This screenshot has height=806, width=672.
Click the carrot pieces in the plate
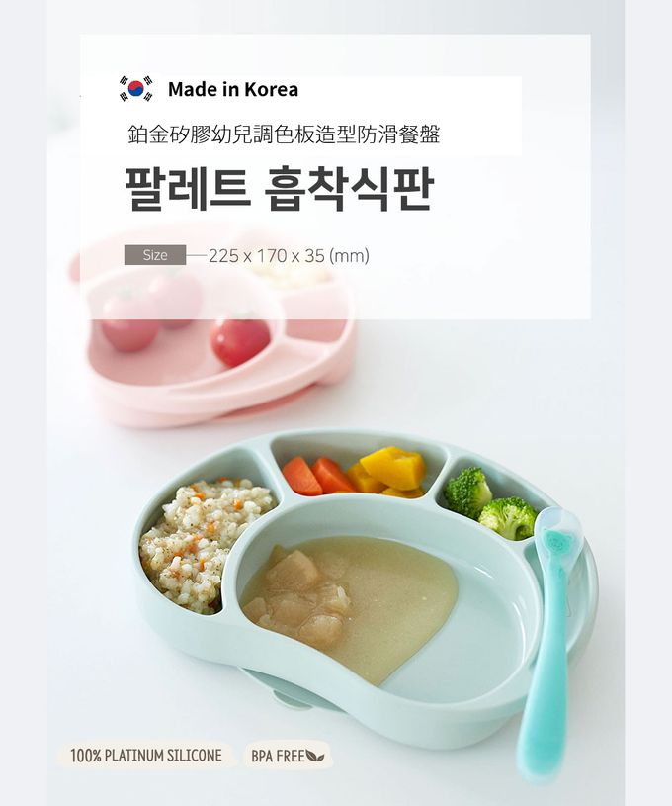click(317, 476)
